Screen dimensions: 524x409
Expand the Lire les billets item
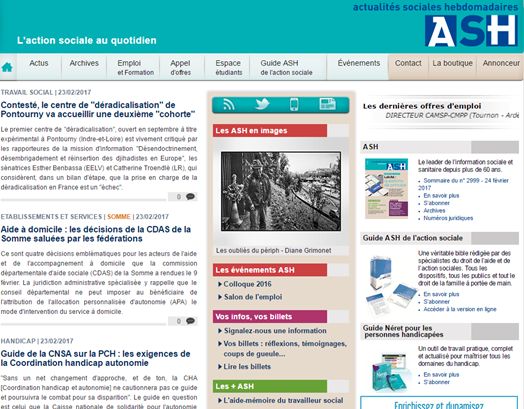(x=244, y=367)
